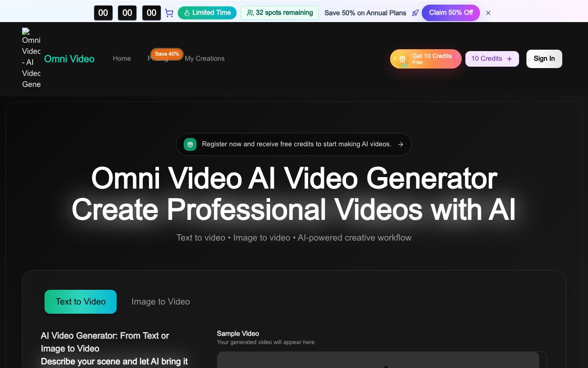Click the shopping cart icon in promo banner
Screen dimensions: 588x368
(x=169, y=13)
